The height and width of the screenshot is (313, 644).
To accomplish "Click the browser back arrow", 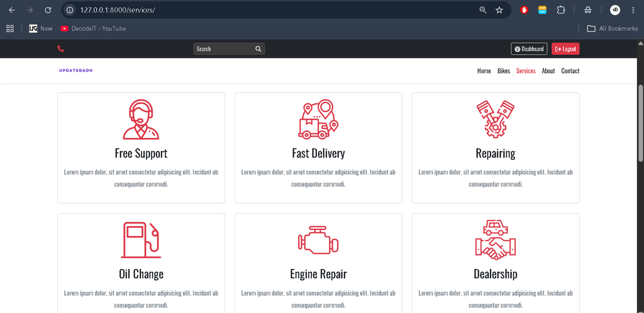I will (11, 10).
